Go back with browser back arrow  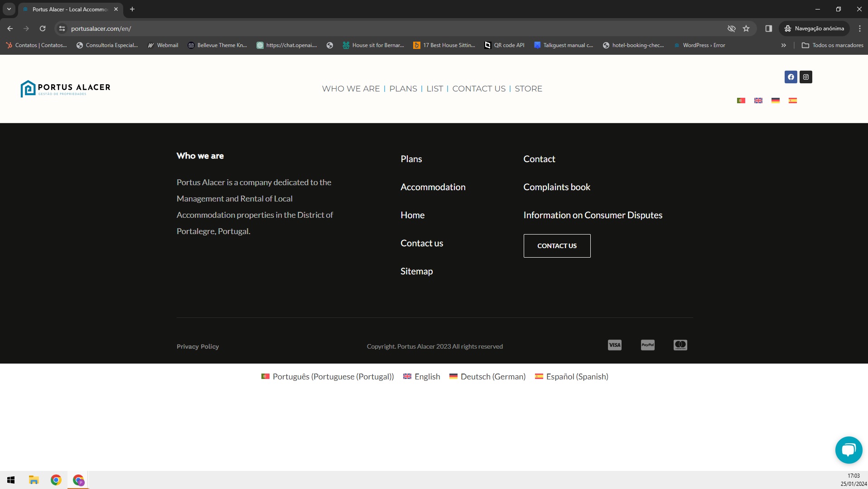[x=10, y=29]
